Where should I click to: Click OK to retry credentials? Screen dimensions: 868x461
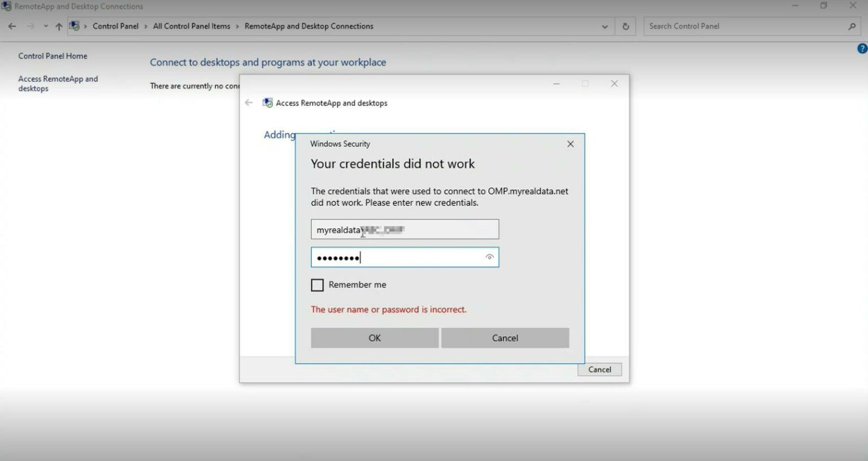[x=374, y=337]
